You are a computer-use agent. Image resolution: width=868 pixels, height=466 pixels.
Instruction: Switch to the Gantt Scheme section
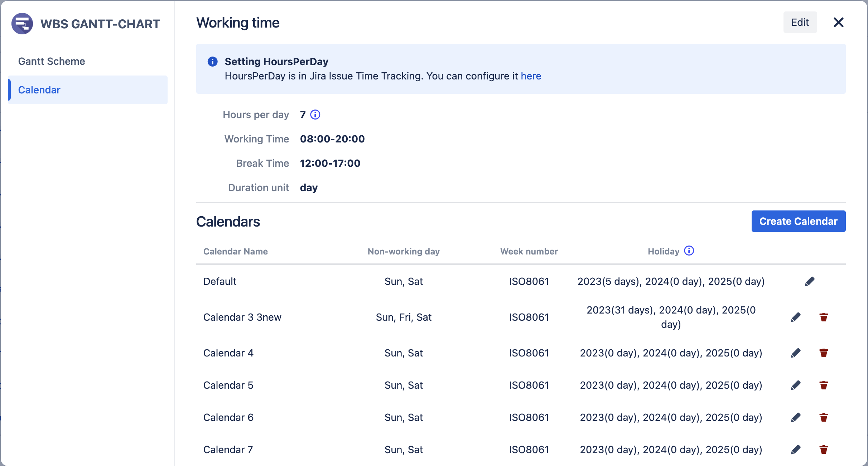pos(52,61)
